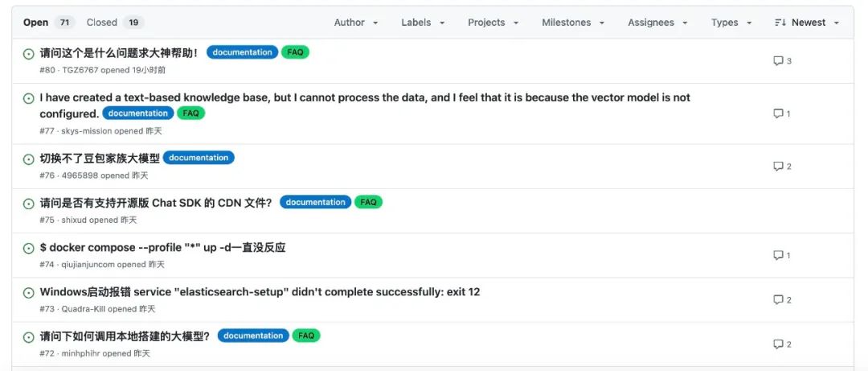
Task: Open the Windows elasticsearch-setup error issue
Action: (x=260, y=292)
